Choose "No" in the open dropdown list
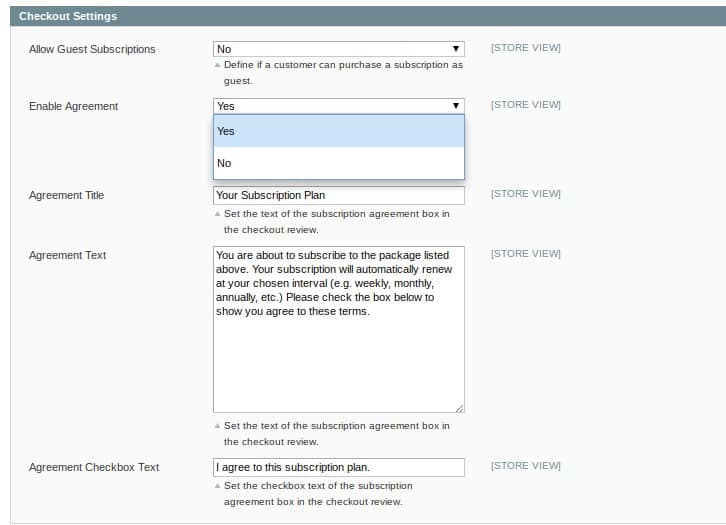 point(338,163)
